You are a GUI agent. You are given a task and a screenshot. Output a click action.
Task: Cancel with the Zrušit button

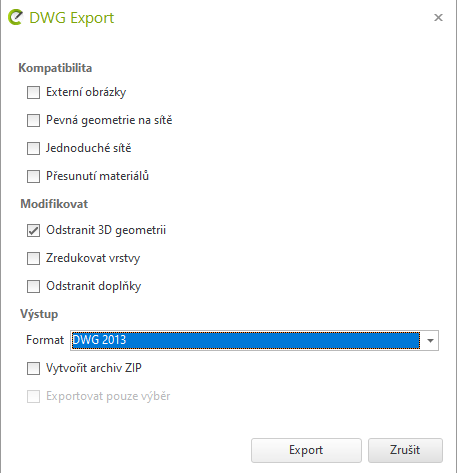405,450
